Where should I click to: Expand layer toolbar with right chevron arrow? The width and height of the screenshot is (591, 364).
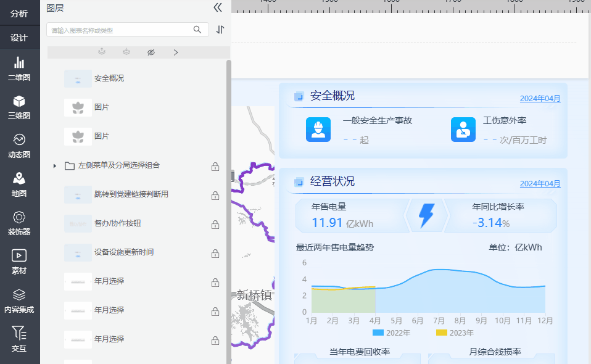click(176, 52)
